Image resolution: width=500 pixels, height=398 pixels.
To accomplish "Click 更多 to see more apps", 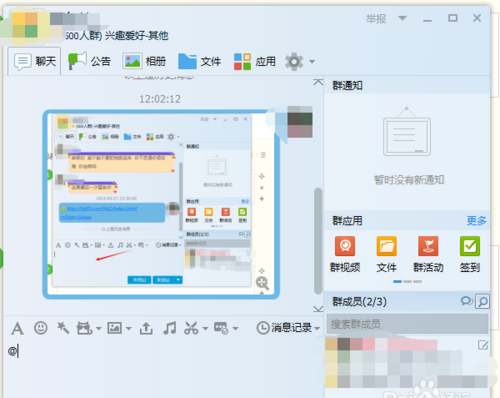I will coord(476,221).
